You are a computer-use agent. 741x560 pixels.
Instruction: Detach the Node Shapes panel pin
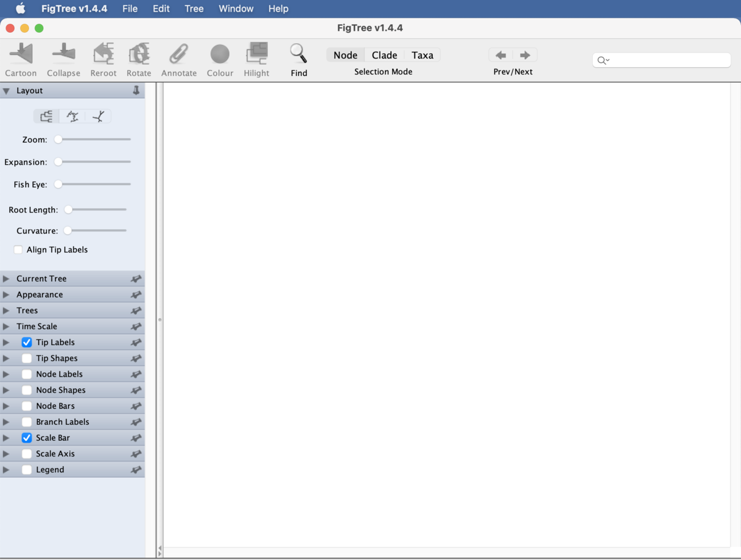pyautogui.click(x=136, y=390)
